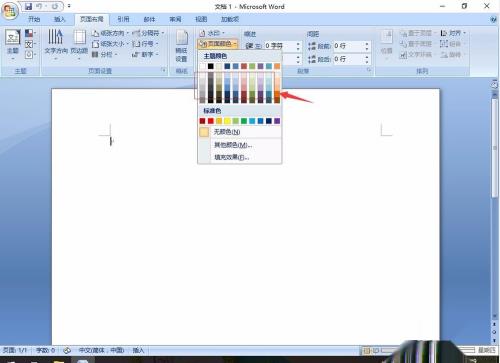500x363 pixels.
Task: Toggle the ruler button above vertical scrollbar
Action: pos(494,84)
